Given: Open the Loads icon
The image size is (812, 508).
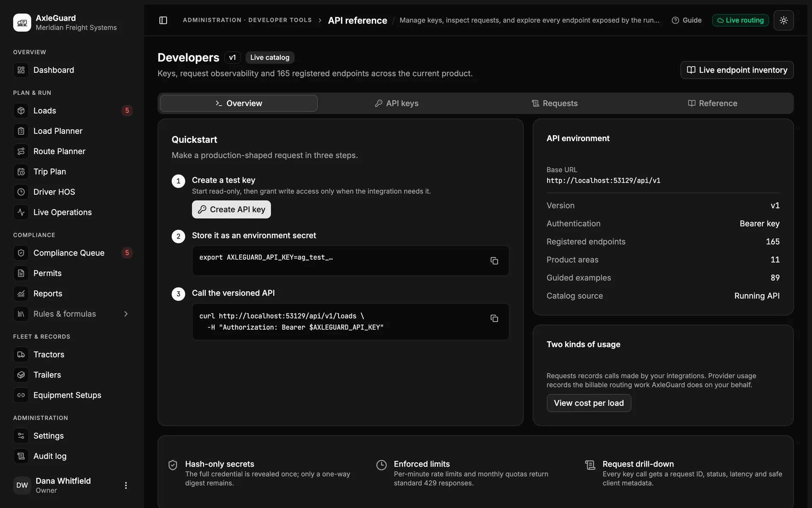Looking at the screenshot, I should point(21,111).
